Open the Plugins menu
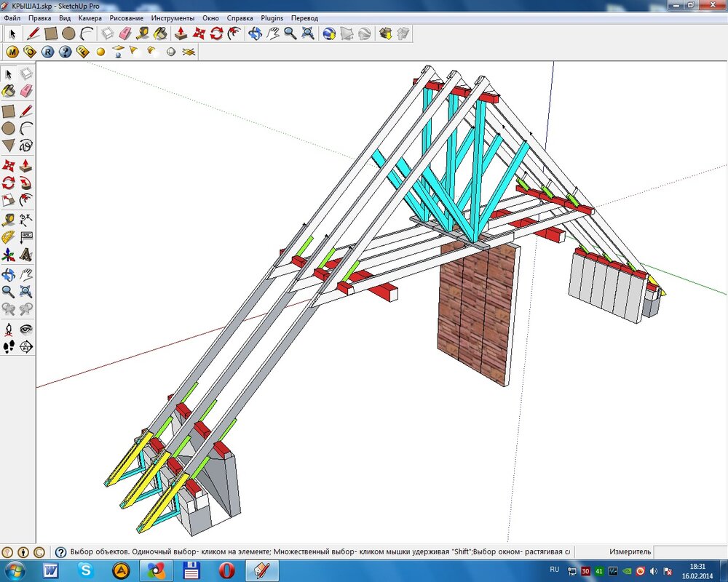728x582 pixels. click(272, 17)
